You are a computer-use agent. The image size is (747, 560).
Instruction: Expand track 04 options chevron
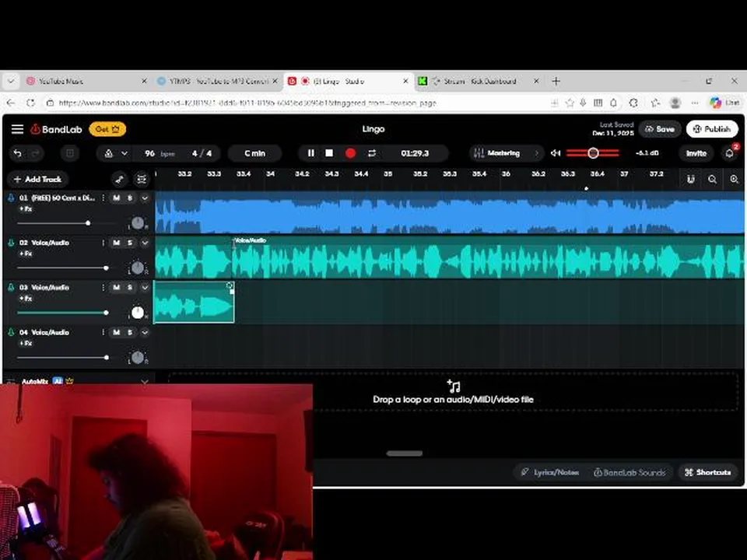[145, 332]
